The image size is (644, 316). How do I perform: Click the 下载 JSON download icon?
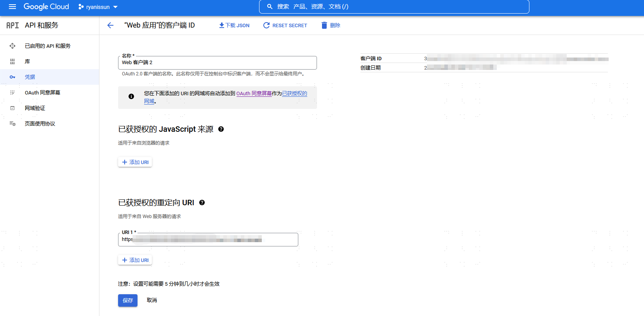click(x=221, y=25)
